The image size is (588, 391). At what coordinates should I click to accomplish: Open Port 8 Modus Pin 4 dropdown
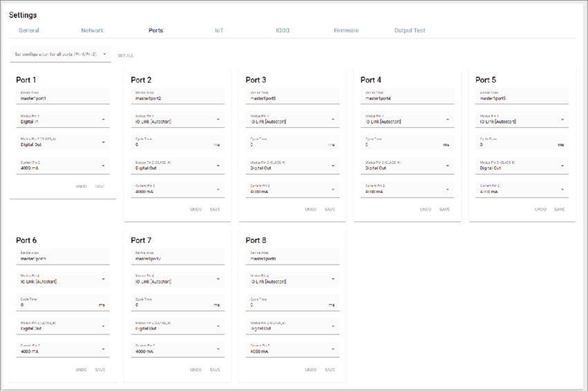pos(292,279)
